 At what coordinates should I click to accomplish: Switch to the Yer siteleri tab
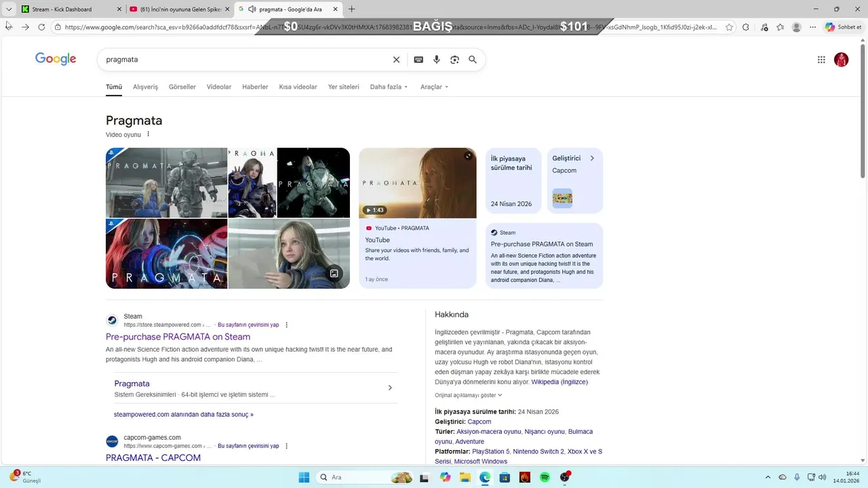(x=344, y=87)
